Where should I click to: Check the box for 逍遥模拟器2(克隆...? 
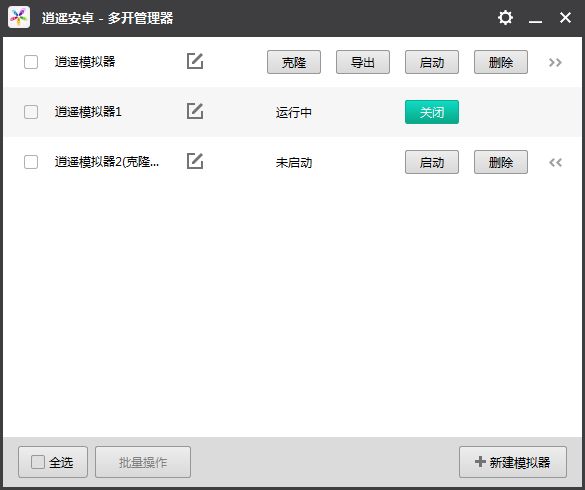coord(31,162)
